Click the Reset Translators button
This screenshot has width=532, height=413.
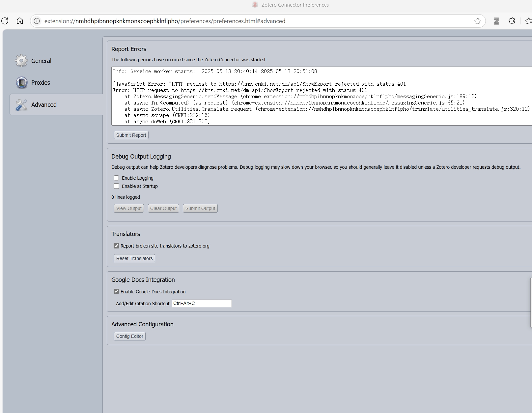point(134,258)
